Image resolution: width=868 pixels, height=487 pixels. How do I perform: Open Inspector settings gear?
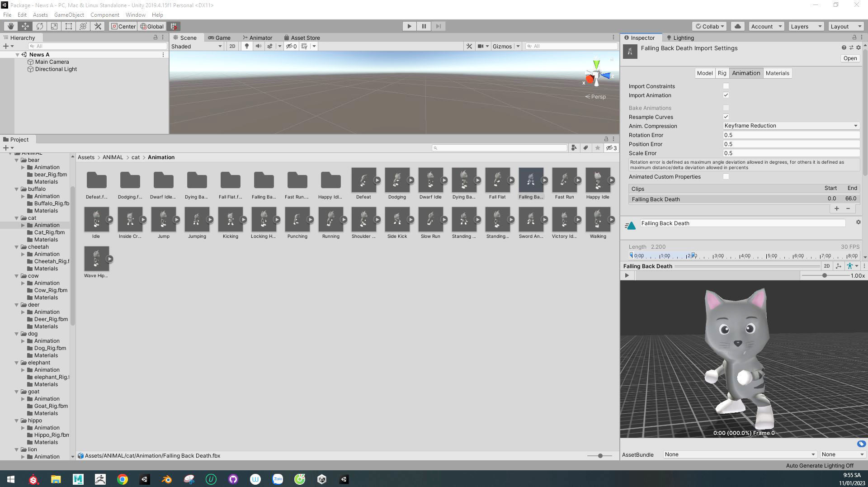point(859,47)
